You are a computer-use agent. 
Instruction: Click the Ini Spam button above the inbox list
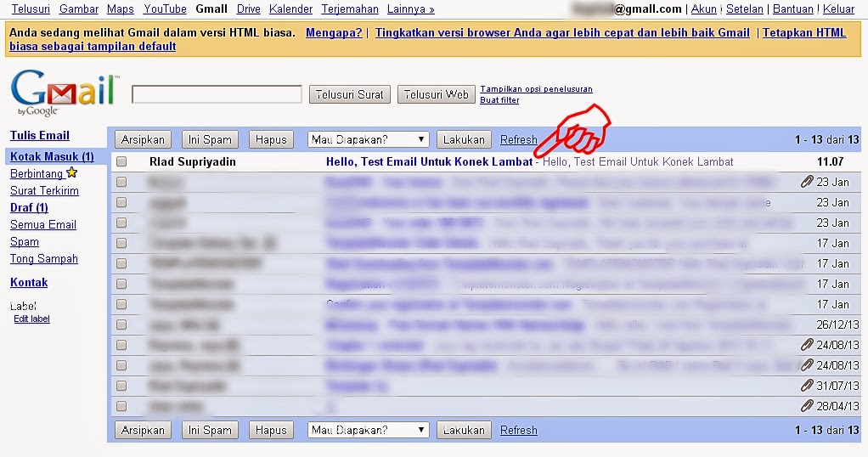point(210,139)
